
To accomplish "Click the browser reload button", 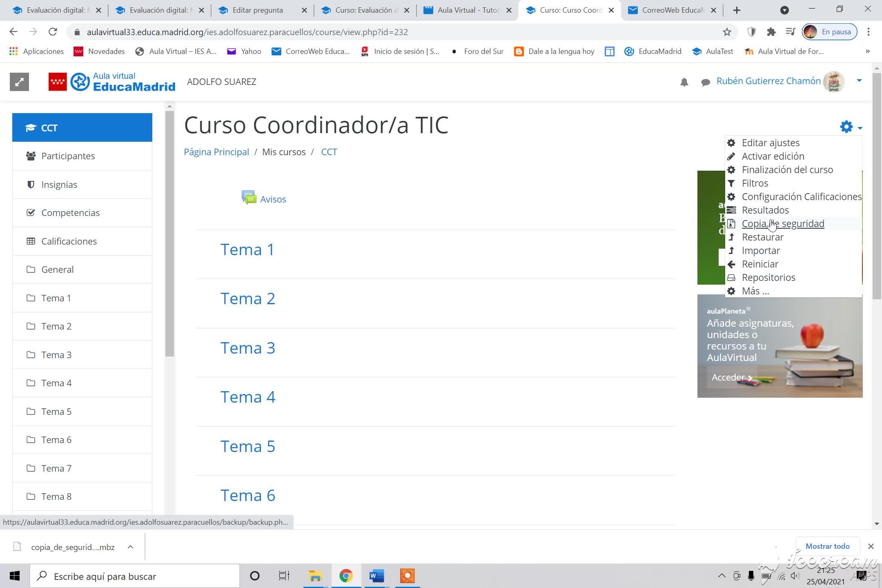I will [53, 32].
